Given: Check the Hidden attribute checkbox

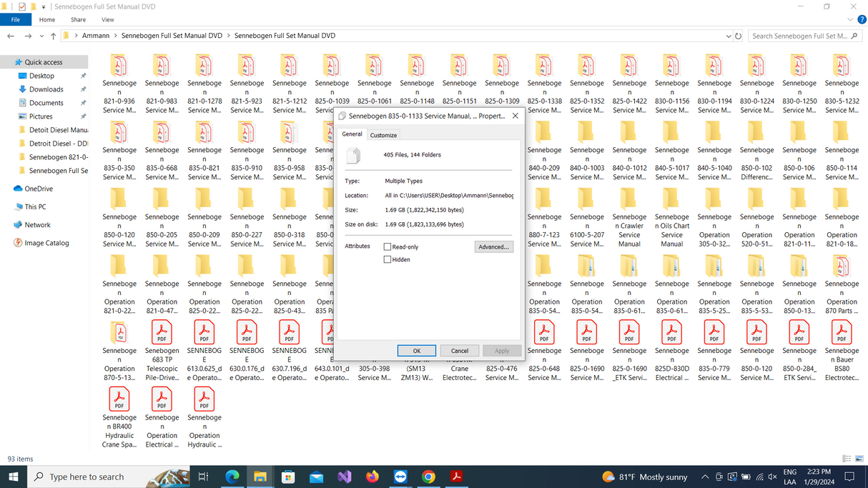Looking at the screenshot, I should (x=388, y=259).
